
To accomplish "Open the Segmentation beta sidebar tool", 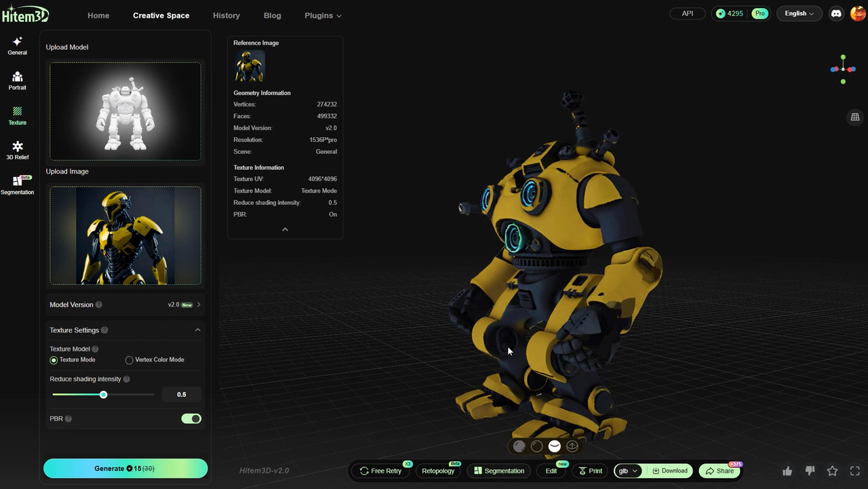I will pos(18,185).
